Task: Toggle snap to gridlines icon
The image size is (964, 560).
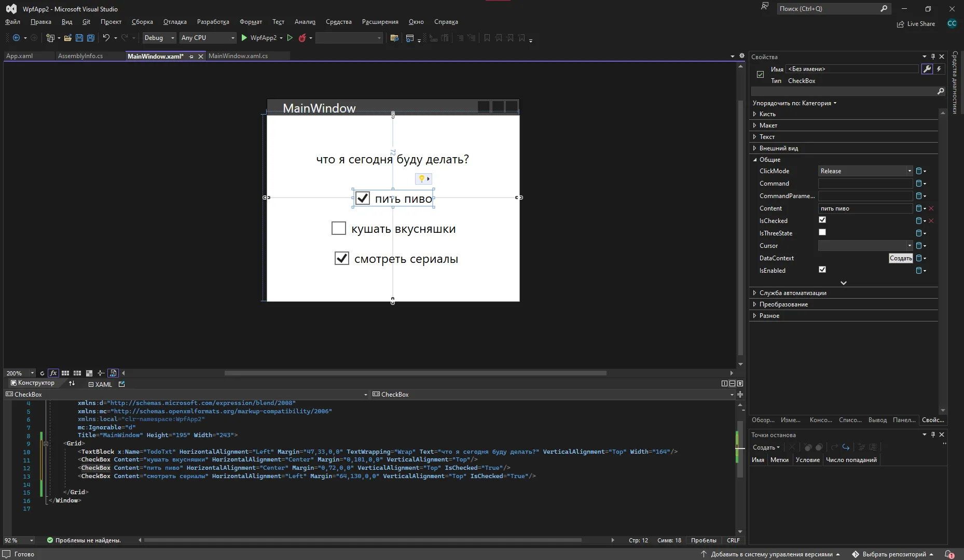Action: (77, 373)
